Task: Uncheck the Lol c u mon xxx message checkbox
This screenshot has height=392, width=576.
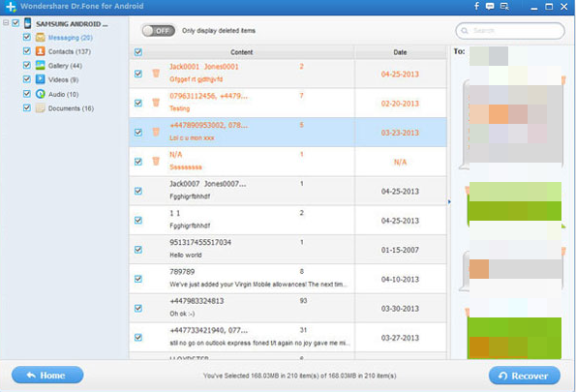Action: click(x=138, y=133)
